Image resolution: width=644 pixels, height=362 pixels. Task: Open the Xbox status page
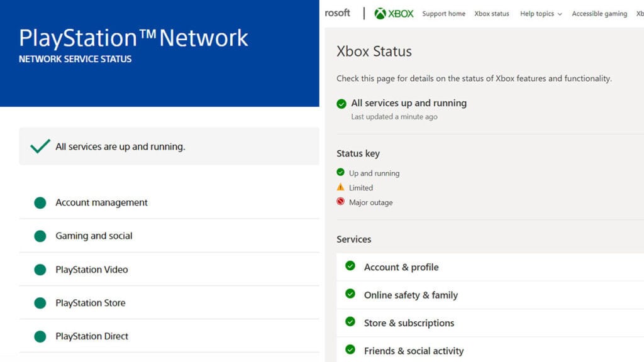point(492,13)
